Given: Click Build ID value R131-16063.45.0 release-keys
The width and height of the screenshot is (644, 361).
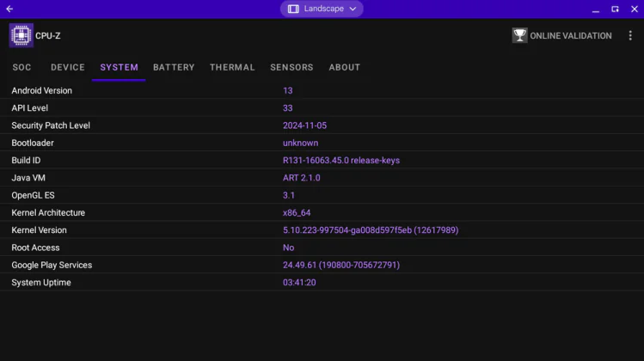Looking at the screenshot, I should 340,161.
